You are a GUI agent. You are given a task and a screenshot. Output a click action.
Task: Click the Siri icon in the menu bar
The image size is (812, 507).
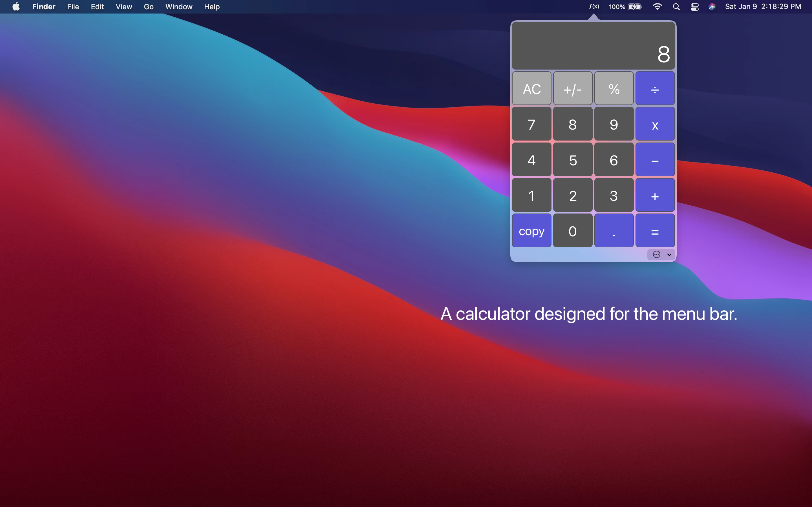pos(712,7)
